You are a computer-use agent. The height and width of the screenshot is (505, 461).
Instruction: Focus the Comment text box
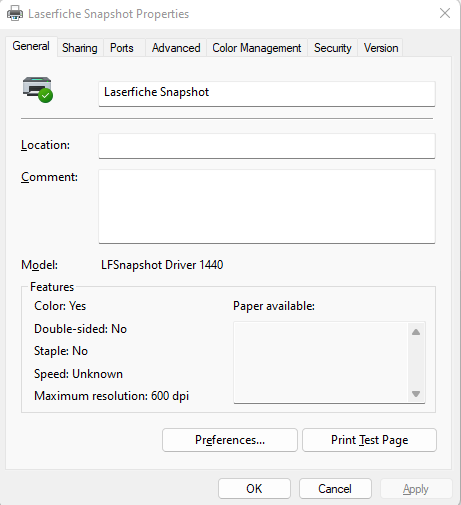click(x=267, y=206)
